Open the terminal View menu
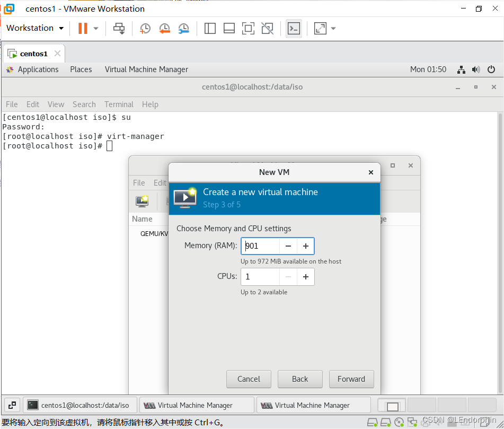Screen dimensions: 504x429 [x=56, y=104]
